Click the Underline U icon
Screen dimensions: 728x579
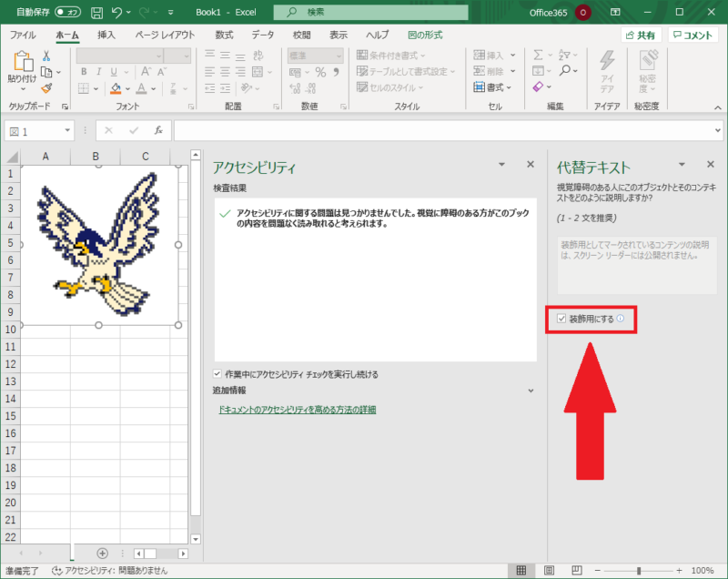click(x=114, y=72)
